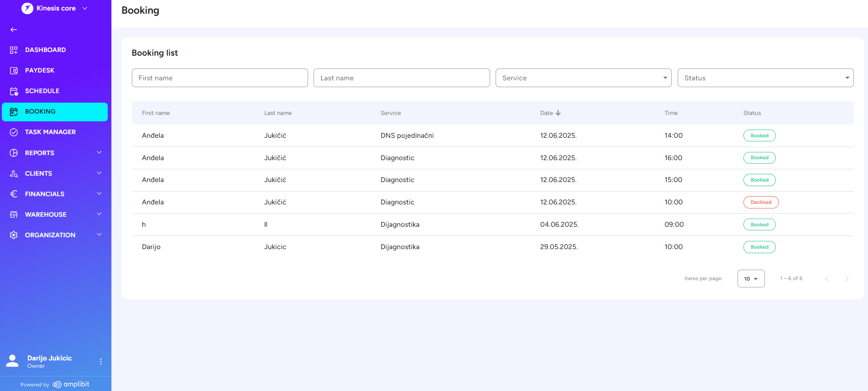Click the Financials euro icon
868x391 pixels.
click(14, 194)
